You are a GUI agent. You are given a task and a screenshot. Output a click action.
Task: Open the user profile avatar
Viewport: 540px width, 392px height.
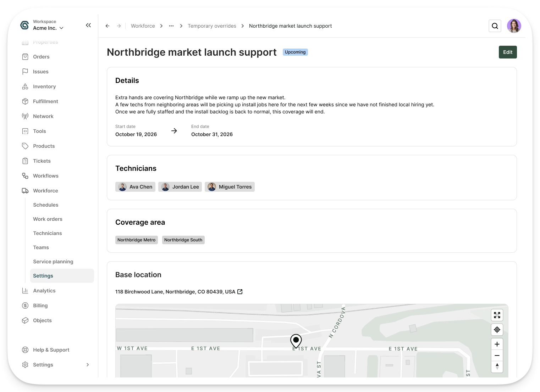(x=514, y=26)
